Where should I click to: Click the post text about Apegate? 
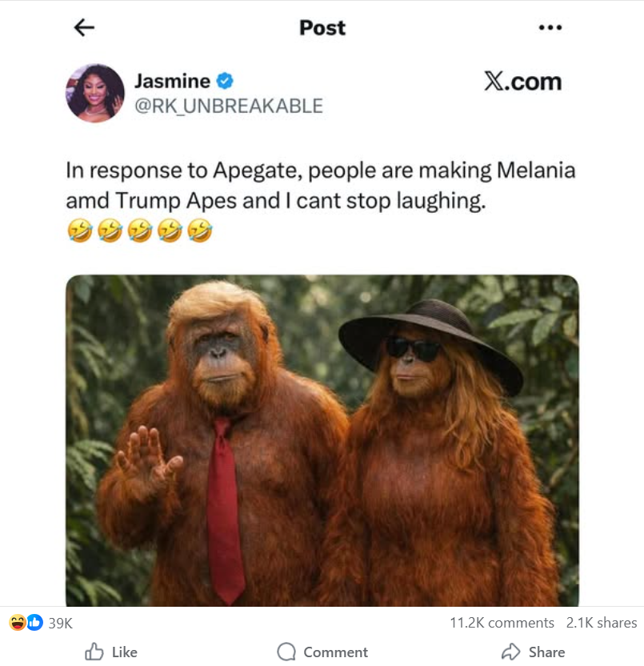pos(320,186)
